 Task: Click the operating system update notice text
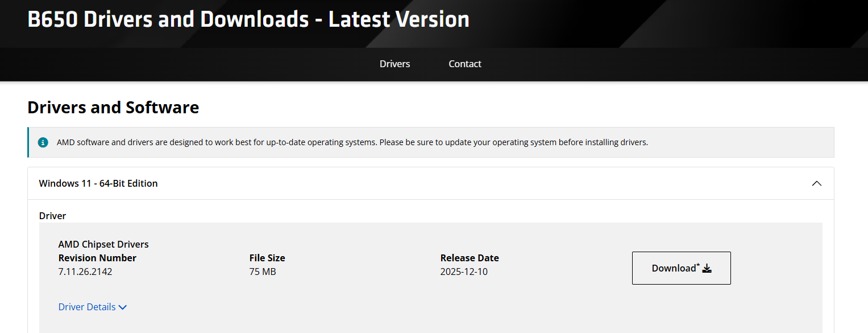click(352, 142)
